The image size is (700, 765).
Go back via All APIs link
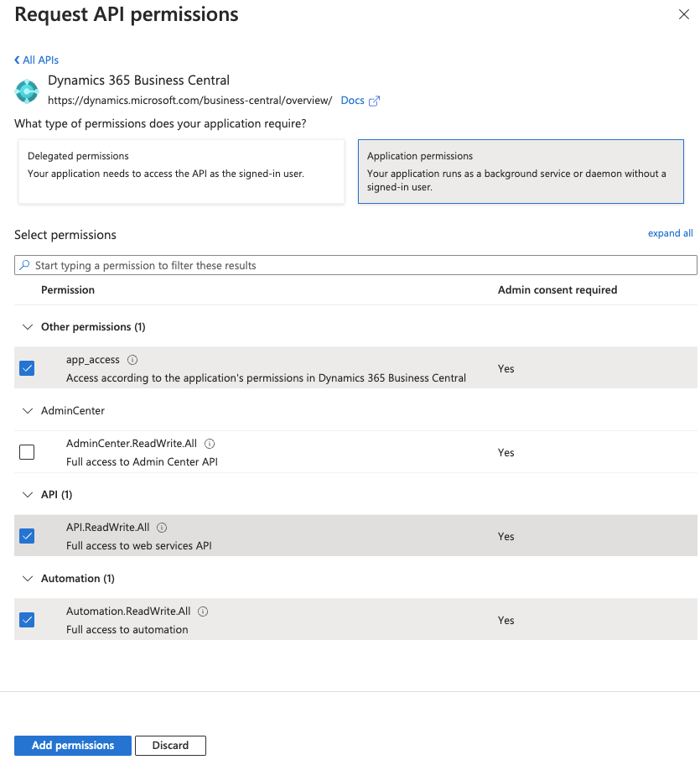tap(37, 60)
